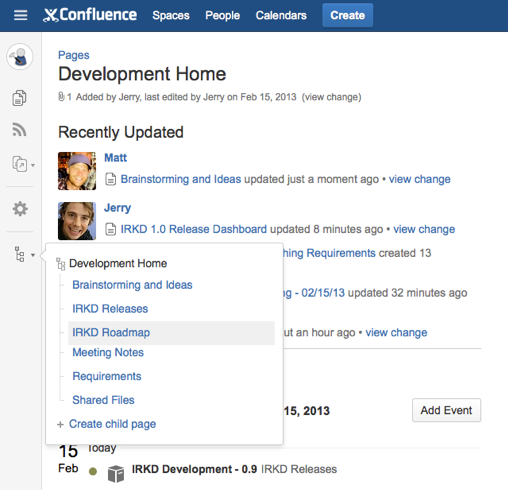Click Jerry's avatar thumbnail

point(77,221)
